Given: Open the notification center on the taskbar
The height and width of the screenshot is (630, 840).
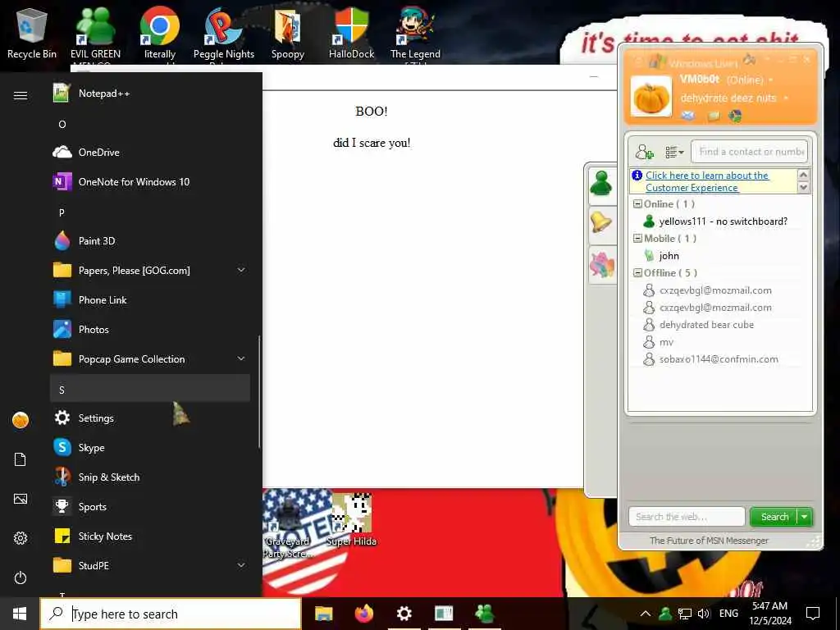Looking at the screenshot, I should [813, 614].
